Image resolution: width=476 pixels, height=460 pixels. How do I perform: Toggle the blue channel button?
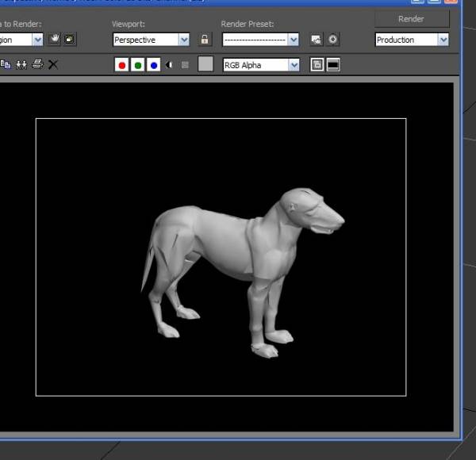[154, 65]
